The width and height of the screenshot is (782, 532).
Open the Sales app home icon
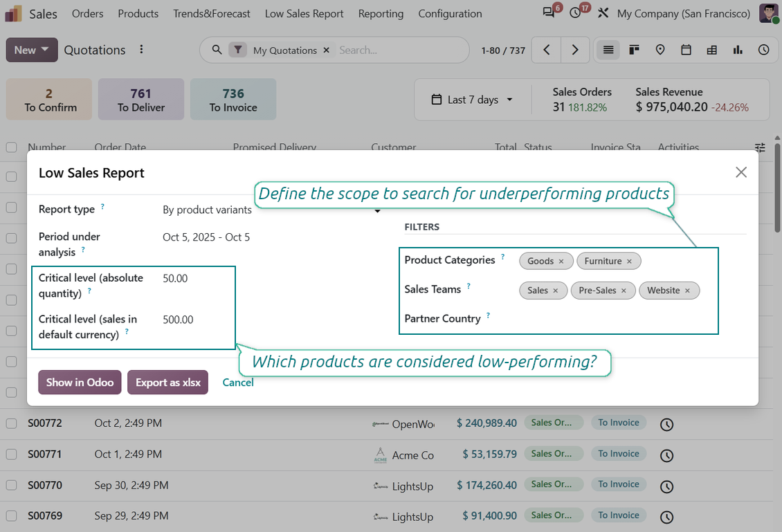(x=13, y=13)
